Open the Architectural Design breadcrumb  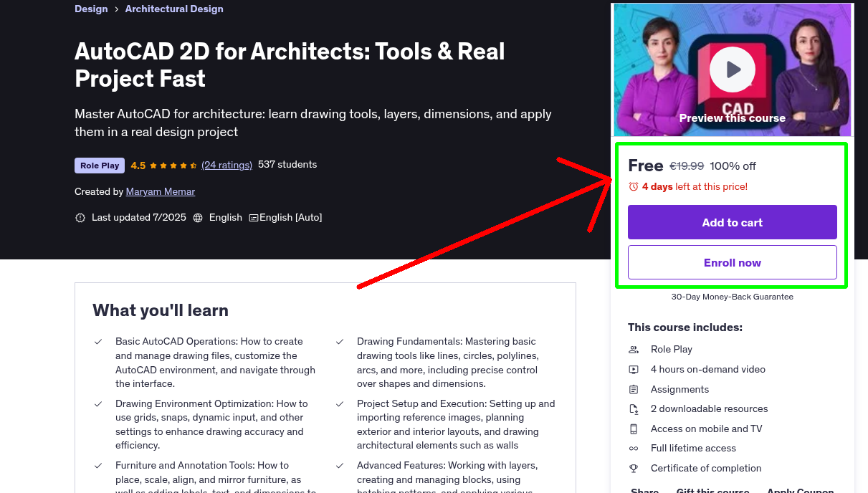tap(174, 9)
